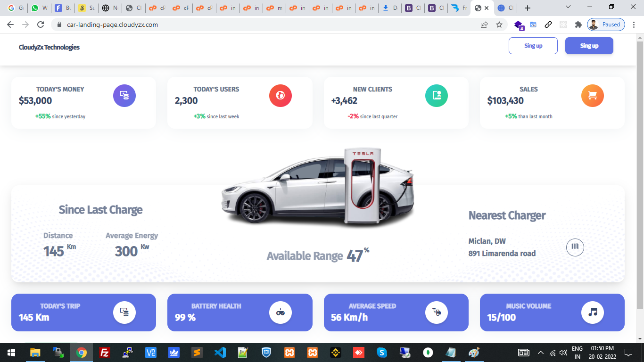Open Sublime Text from the taskbar
This screenshot has width=644, height=362.
coord(197,353)
